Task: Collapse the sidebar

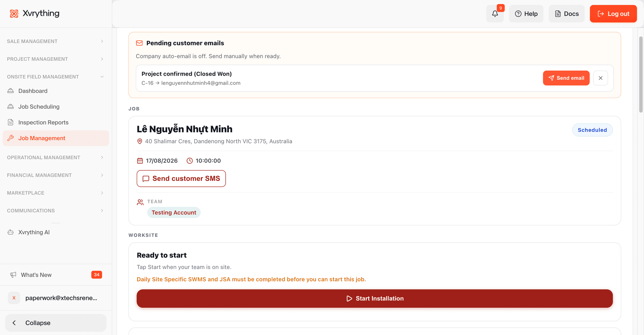Action: (x=56, y=323)
